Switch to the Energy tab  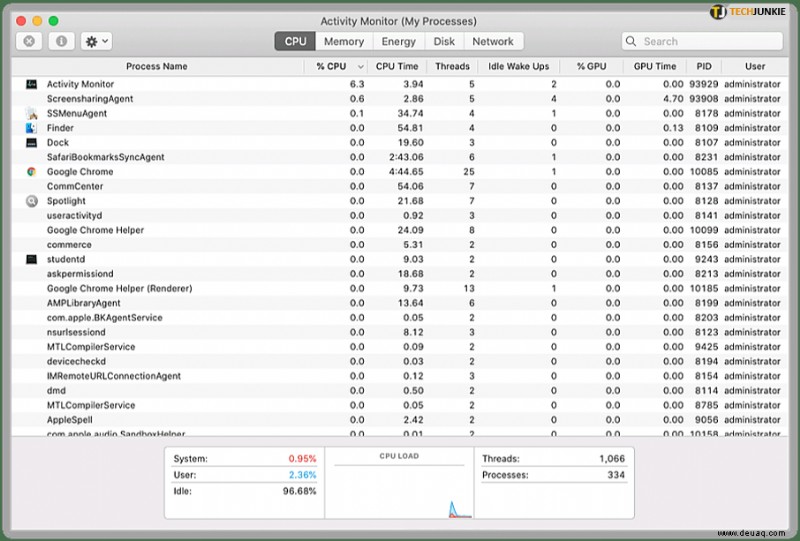point(398,41)
